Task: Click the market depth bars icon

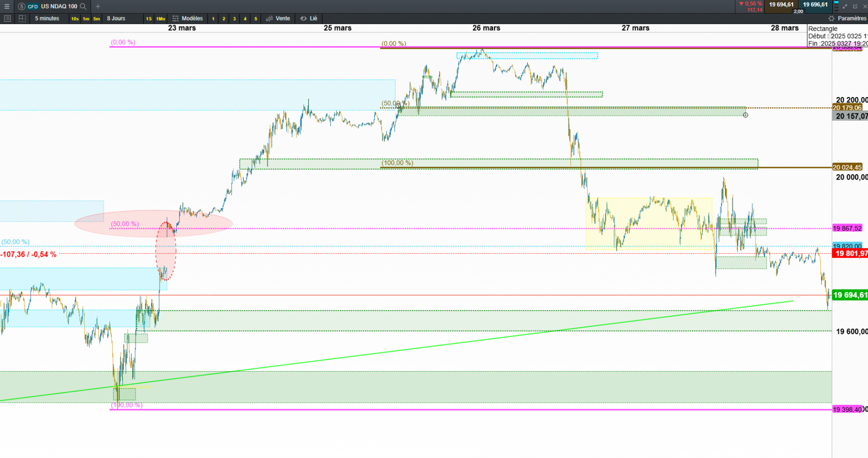Action: click(x=836, y=6)
